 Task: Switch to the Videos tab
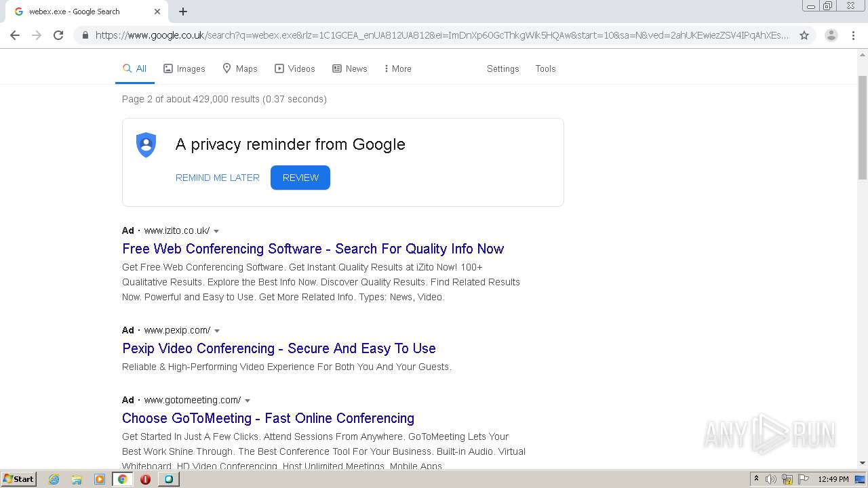coord(294,68)
